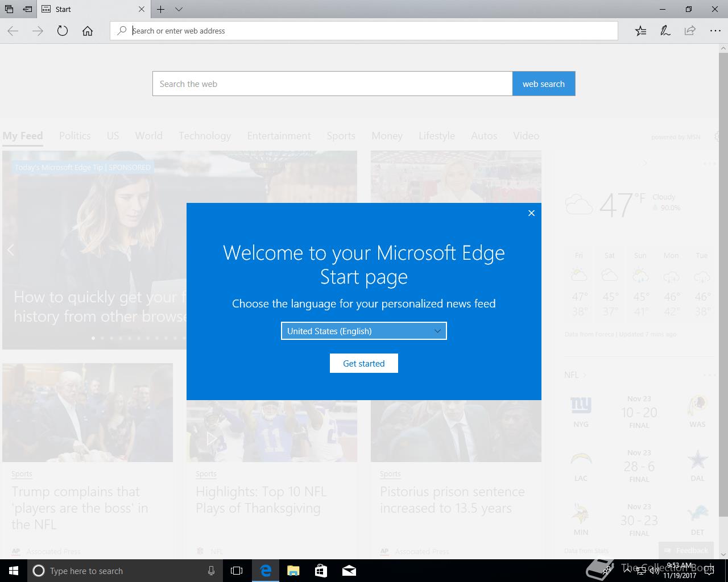Viewport: 728px width, 582px height.
Task: Open the United States (English) language dropdown
Action: 364,331
